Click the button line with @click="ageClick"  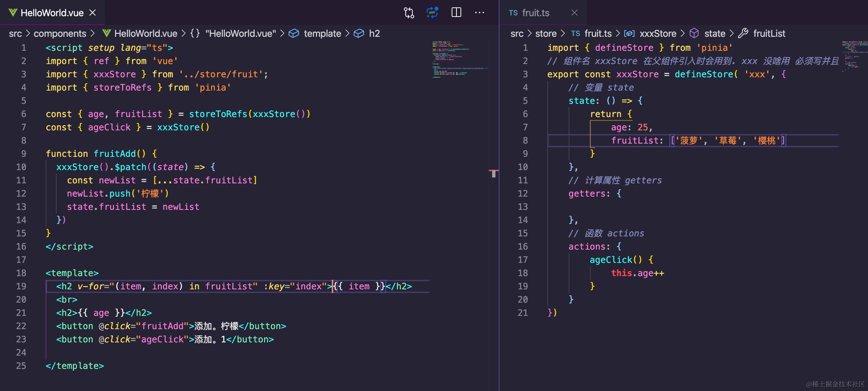[165, 339]
